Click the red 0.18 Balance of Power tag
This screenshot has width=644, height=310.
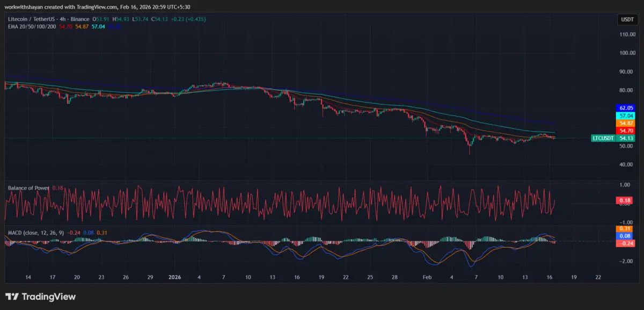click(626, 200)
